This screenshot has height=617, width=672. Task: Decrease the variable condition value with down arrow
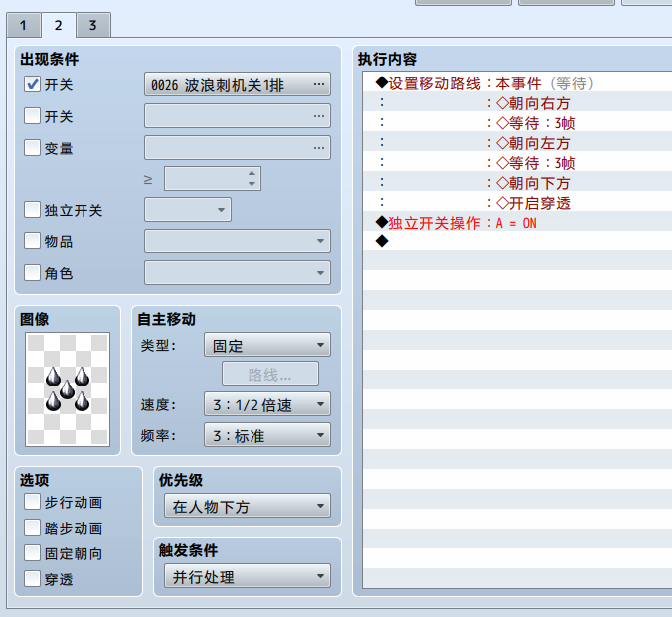coord(252,184)
